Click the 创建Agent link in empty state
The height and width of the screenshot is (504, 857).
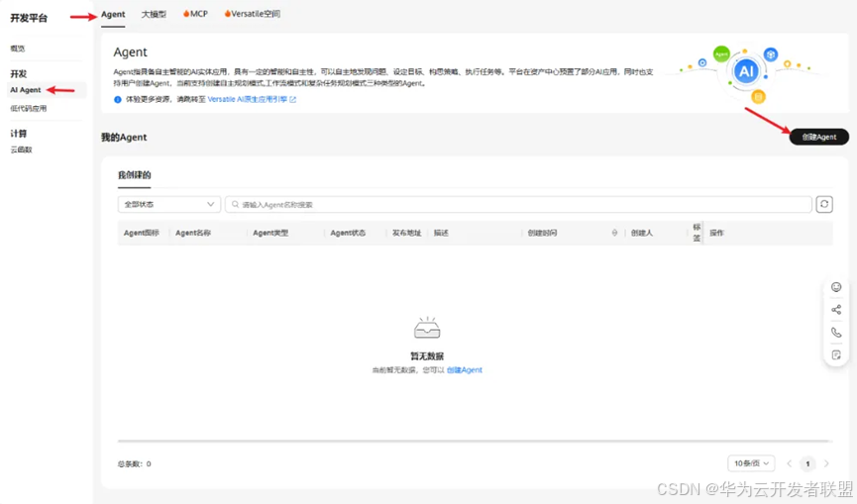click(465, 370)
